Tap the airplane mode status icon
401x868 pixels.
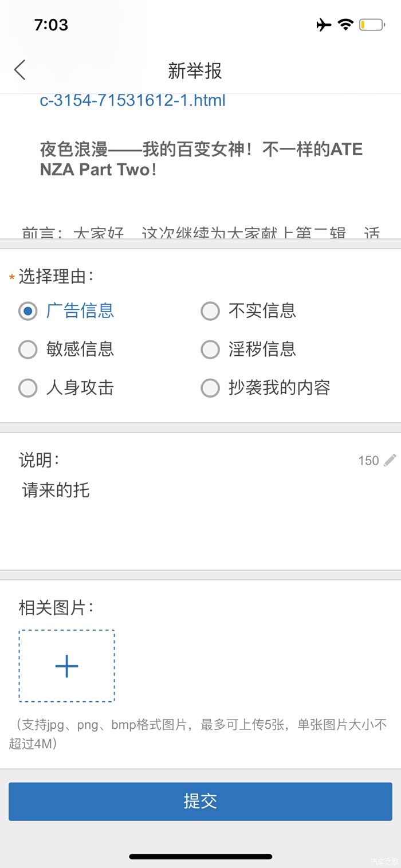[x=324, y=25]
